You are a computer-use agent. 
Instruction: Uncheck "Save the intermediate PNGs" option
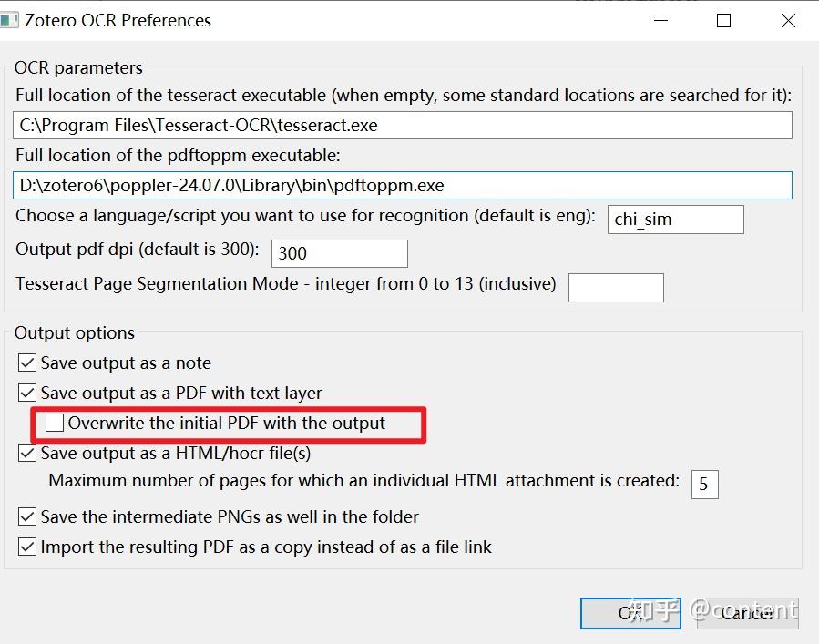pos(26,516)
